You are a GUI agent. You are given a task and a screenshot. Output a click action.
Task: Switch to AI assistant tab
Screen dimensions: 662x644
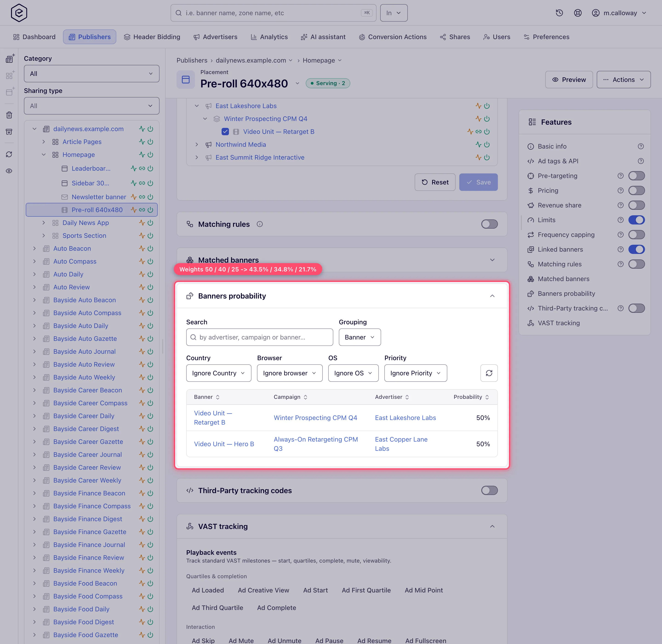coord(323,37)
